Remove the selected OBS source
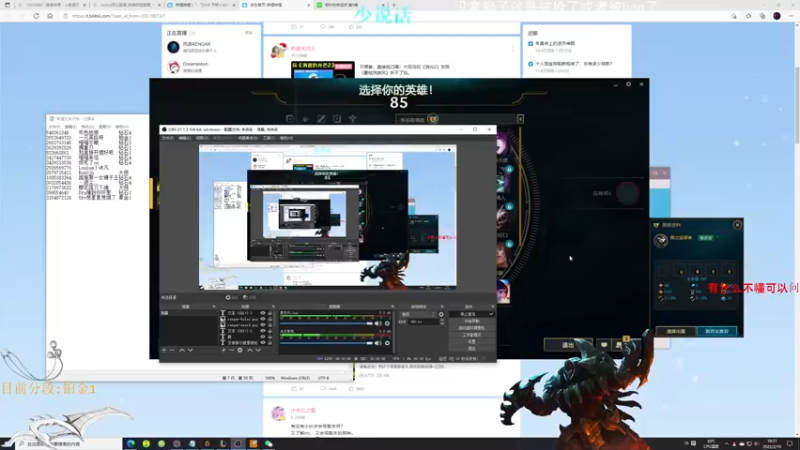800x450 pixels. point(232,350)
